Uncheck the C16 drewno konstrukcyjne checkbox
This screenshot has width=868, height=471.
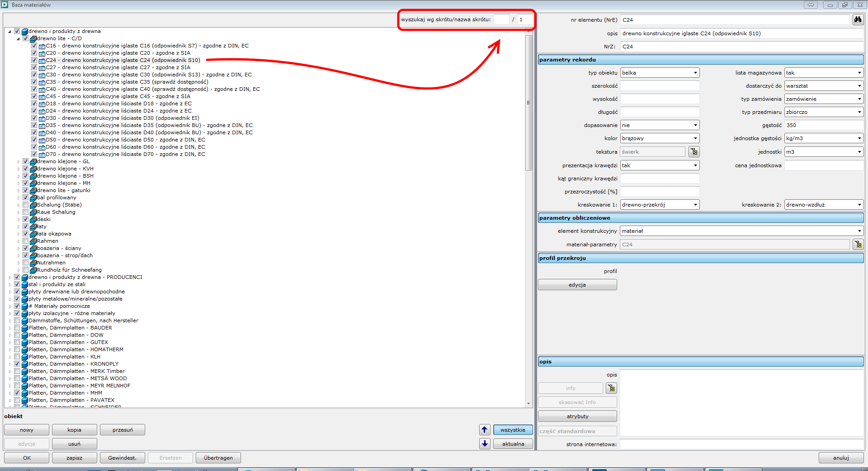[x=34, y=46]
